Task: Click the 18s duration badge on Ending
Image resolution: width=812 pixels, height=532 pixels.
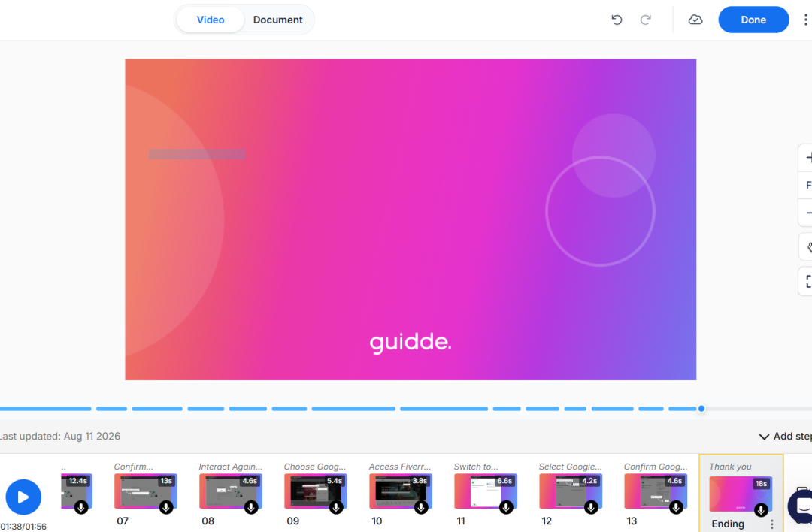Action: coord(761,484)
